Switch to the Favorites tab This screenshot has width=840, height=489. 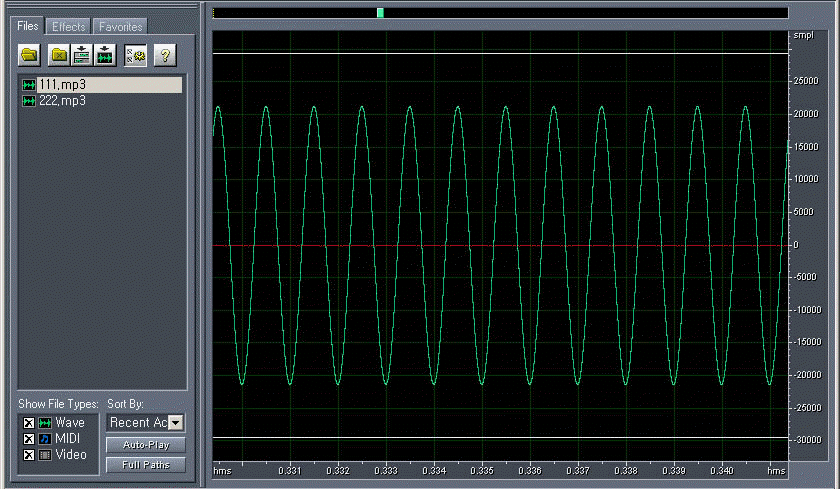(121, 27)
